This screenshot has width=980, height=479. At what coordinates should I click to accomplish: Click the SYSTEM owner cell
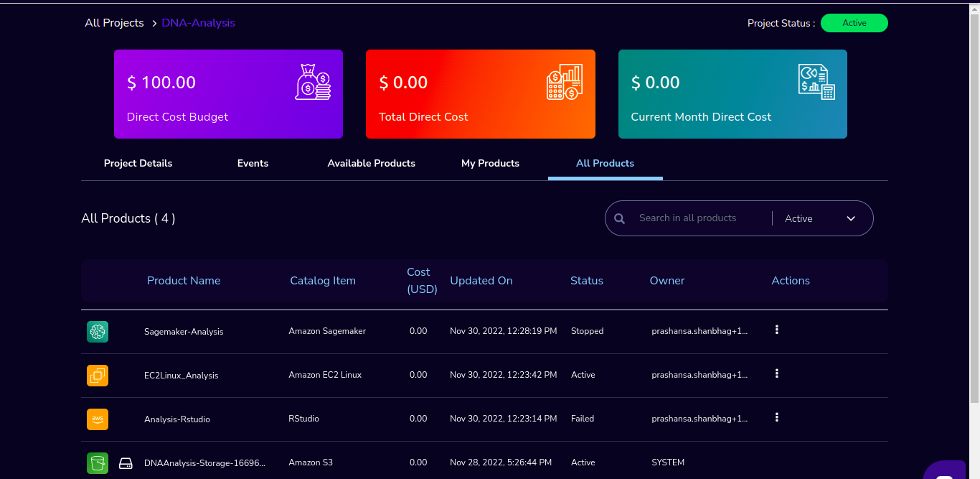(x=668, y=462)
